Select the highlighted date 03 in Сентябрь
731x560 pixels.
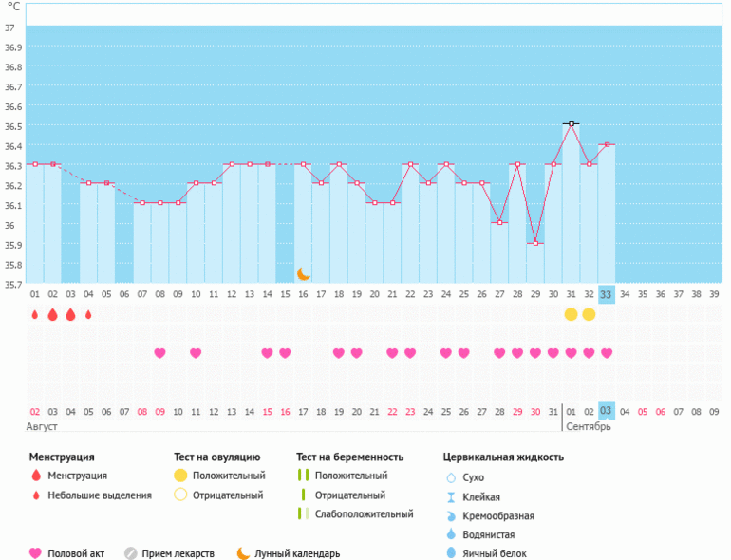click(x=607, y=411)
